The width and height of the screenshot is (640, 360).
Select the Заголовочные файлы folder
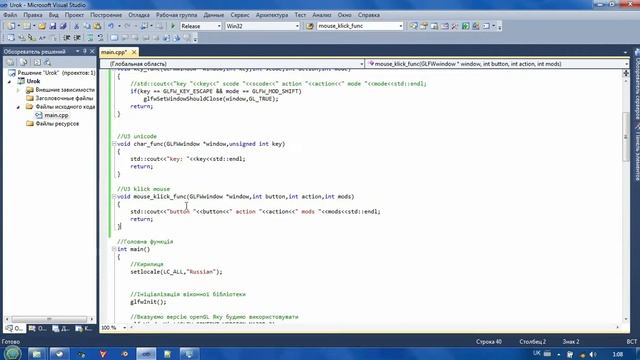pos(64,98)
